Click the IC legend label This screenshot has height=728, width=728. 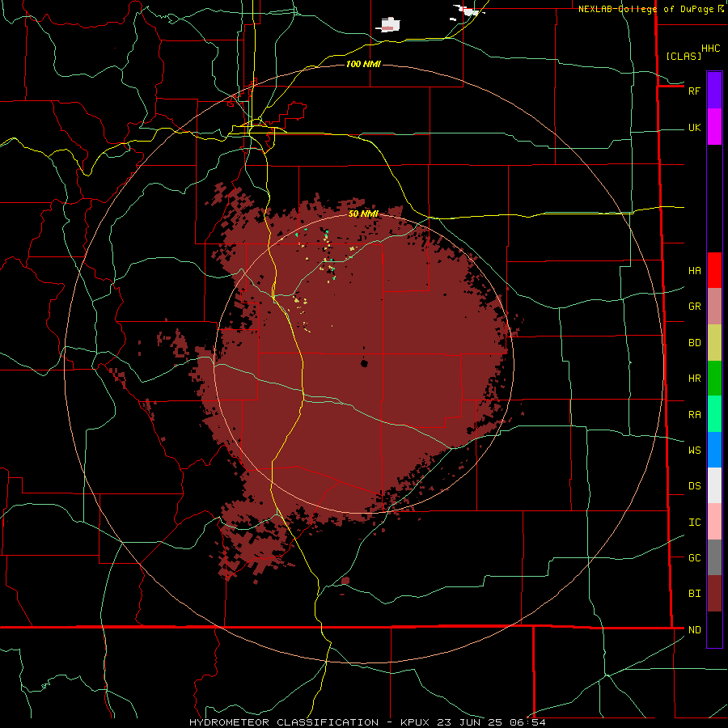(x=694, y=523)
